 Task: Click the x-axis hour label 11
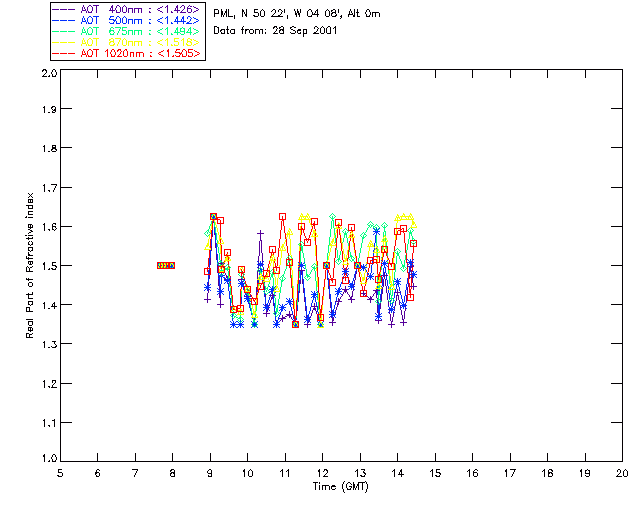pyautogui.click(x=285, y=473)
